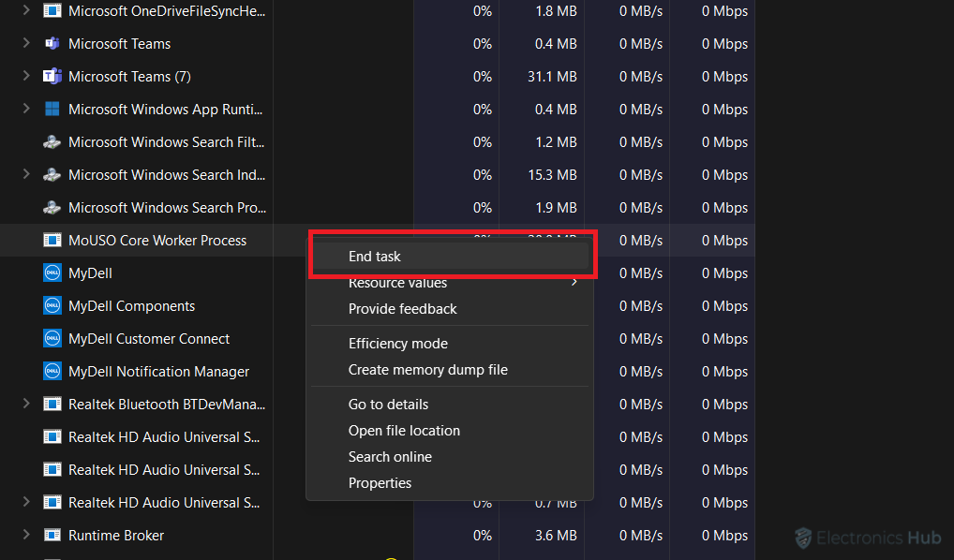Expand the Microsoft Windows Search Ind... row
The height and width of the screenshot is (560, 954).
pyautogui.click(x=26, y=174)
